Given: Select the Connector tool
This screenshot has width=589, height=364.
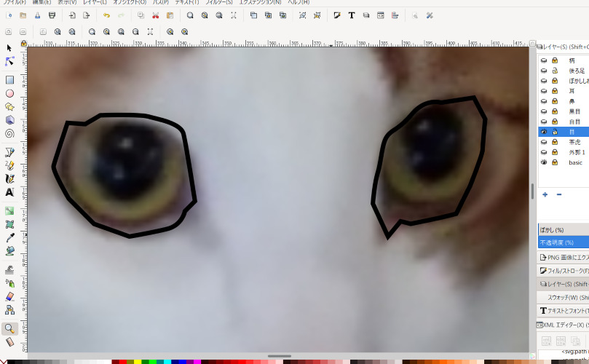Looking at the screenshot, I should [x=9, y=310].
